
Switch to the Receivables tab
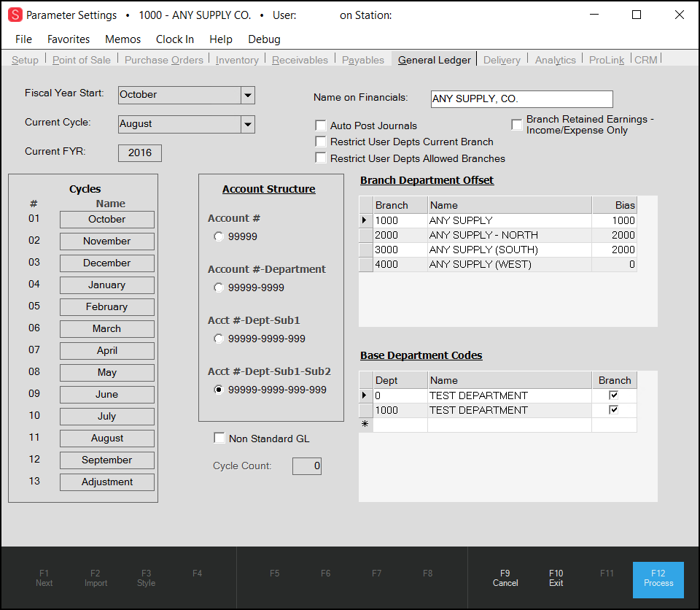click(300, 60)
